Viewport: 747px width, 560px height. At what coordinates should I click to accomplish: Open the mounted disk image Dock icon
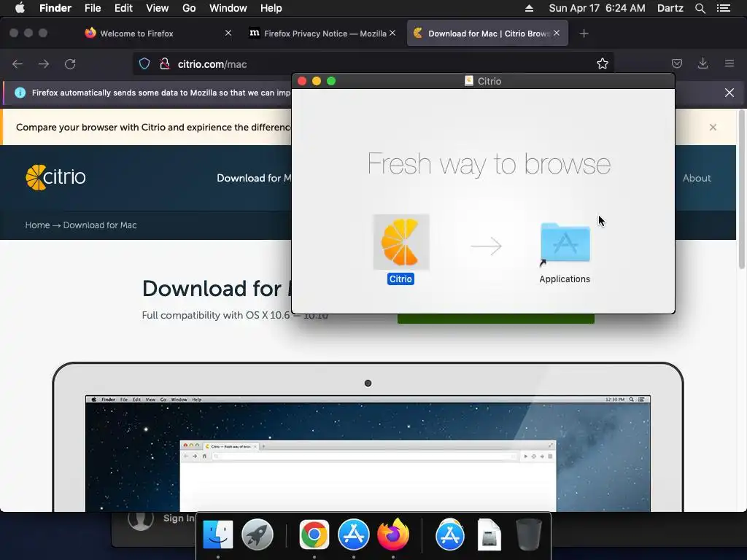pos(489,534)
